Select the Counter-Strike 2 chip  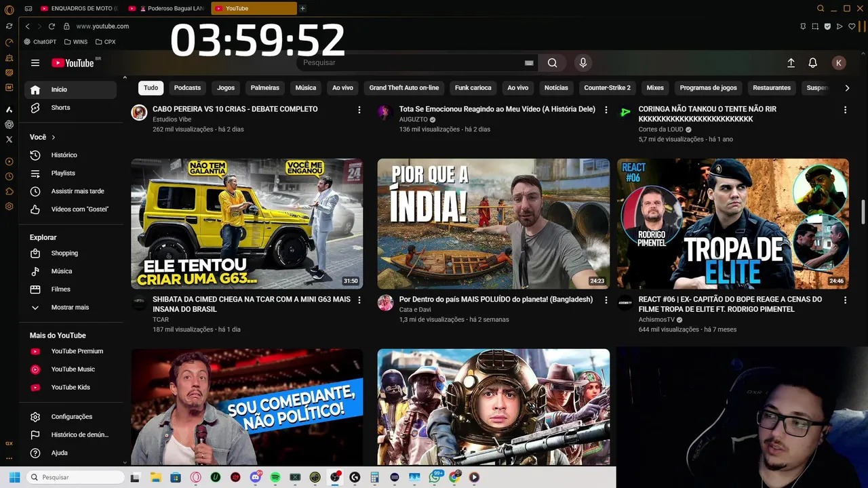(607, 88)
